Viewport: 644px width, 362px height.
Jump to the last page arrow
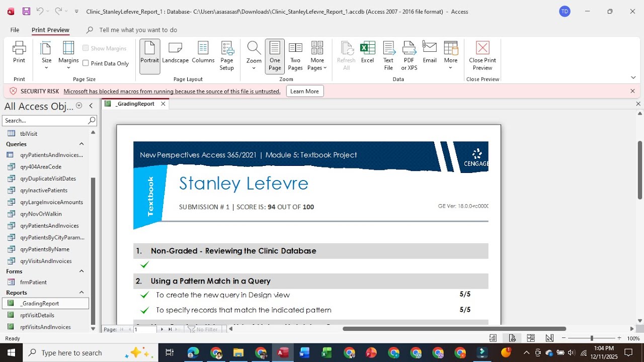pyautogui.click(x=170, y=329)
